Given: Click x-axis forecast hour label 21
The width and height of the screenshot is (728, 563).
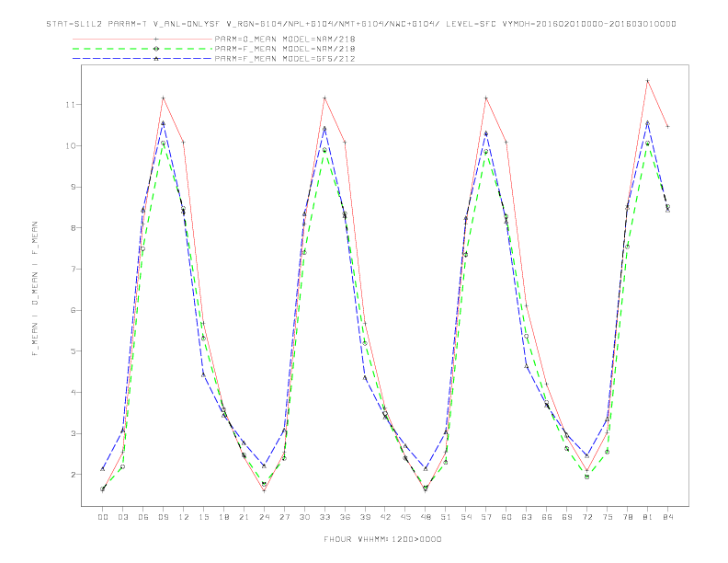Looking at the screenshot, I should point(244,517).
